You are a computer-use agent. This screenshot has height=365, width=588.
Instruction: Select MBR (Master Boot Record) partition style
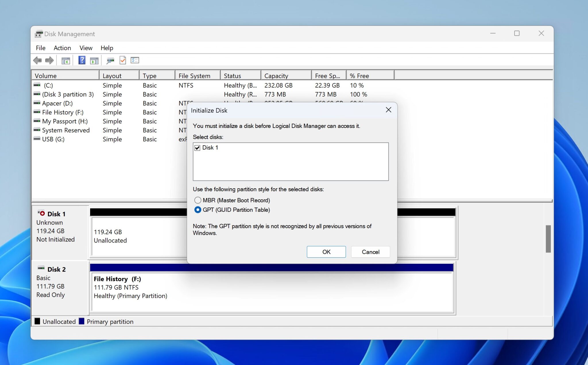(198, 200)
